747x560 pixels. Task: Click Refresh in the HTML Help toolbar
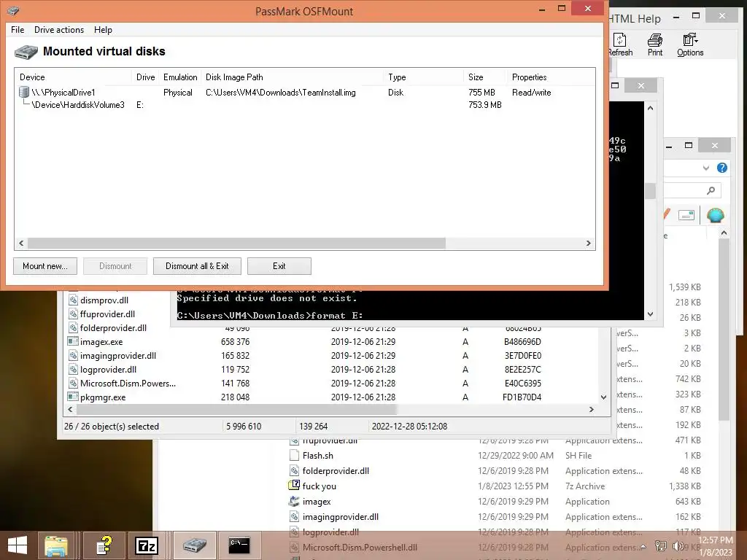point(620,45)
